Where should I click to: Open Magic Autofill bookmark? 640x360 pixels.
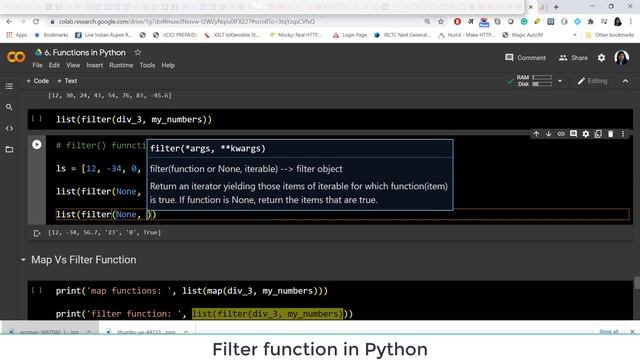tap(522, 35)
